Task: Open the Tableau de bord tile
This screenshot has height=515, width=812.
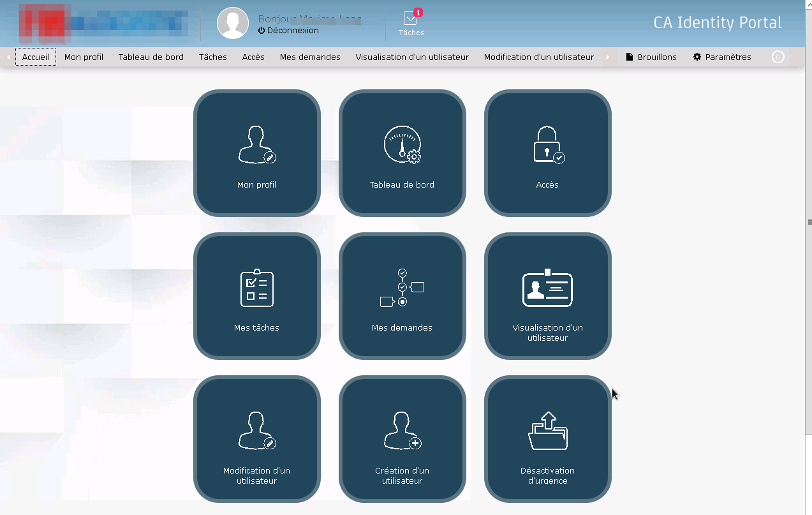Action: coord(402,153)
